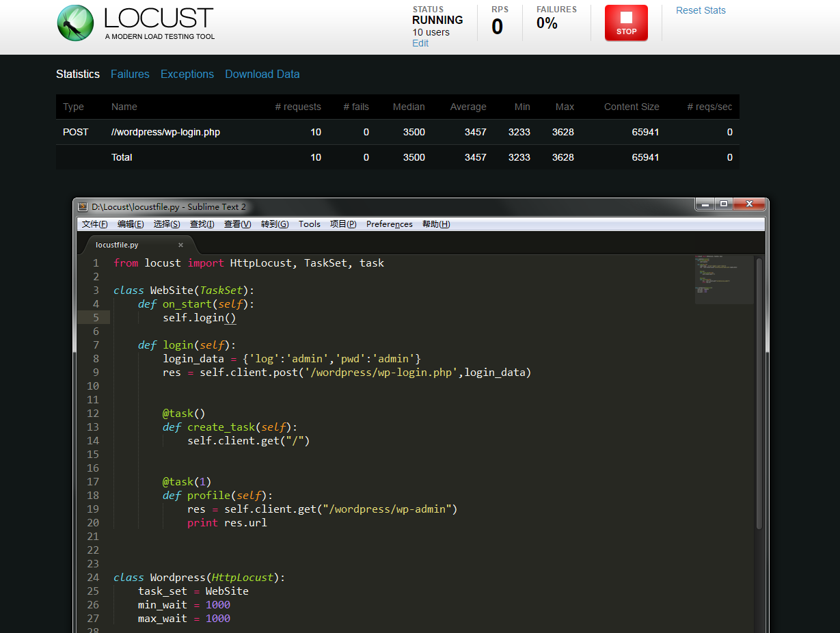The image size is (840, 633).
Task: Click the 'min_wait = 1000' line
Action: pos(184,604)
